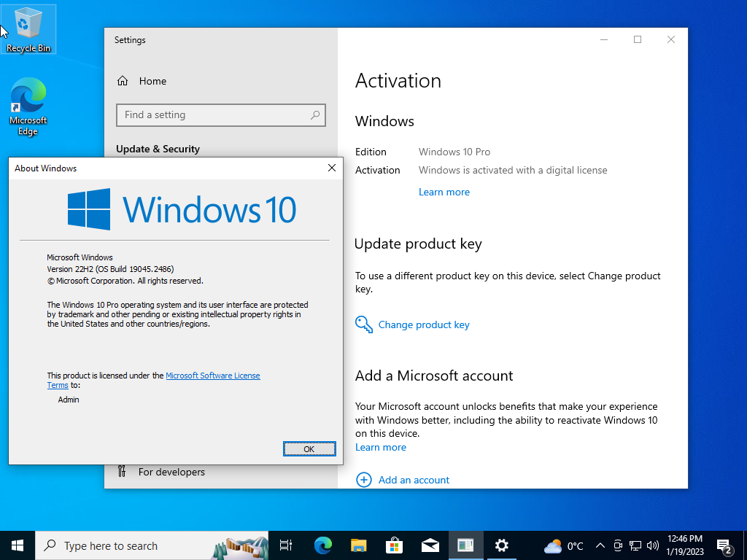Click the taskbar clock showing 12:46 PM
This screenshot has width=747, height=560.
[684, 545]
